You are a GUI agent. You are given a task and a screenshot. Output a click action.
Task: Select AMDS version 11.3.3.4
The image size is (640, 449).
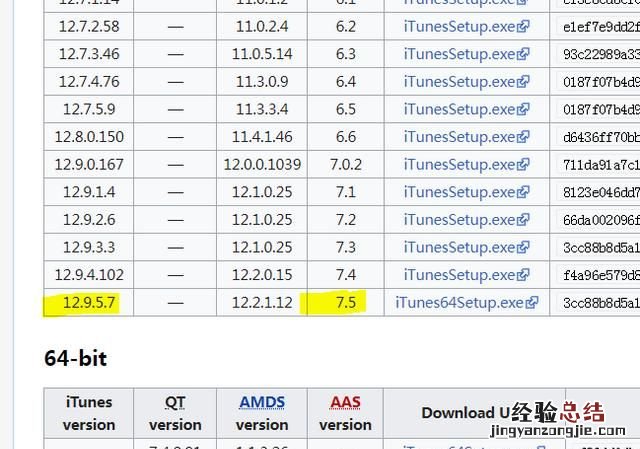[x=262, y=109]
